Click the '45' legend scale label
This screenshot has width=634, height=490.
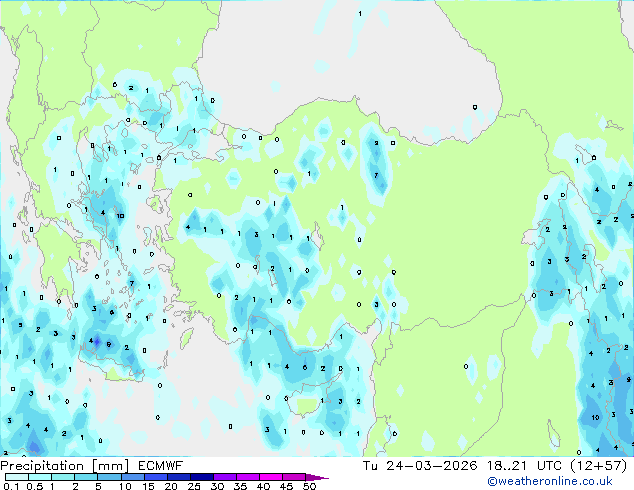click(x=287, y=486)
